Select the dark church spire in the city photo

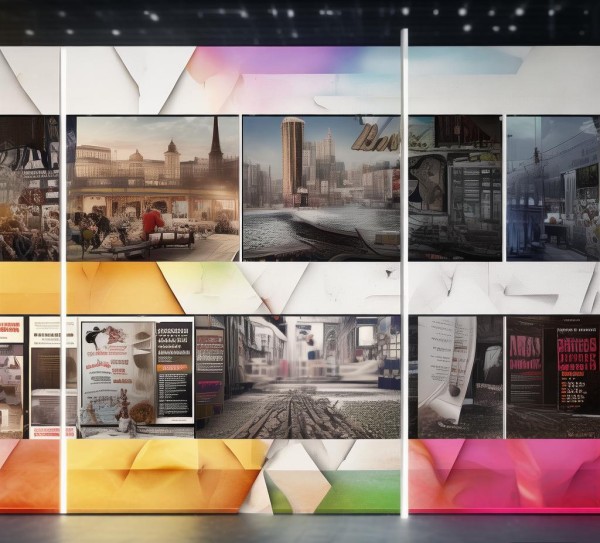tap(215, 142)
